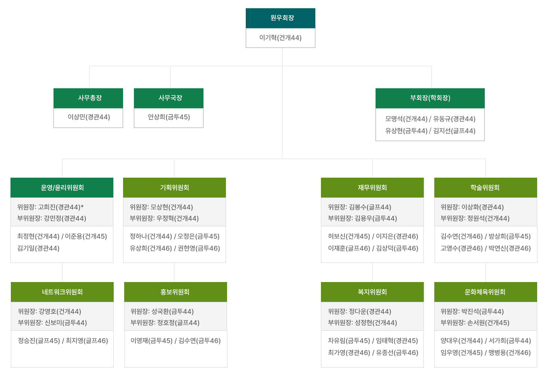Click the 재무위원회 header
The image size is (548, 392).
[372, 188]
